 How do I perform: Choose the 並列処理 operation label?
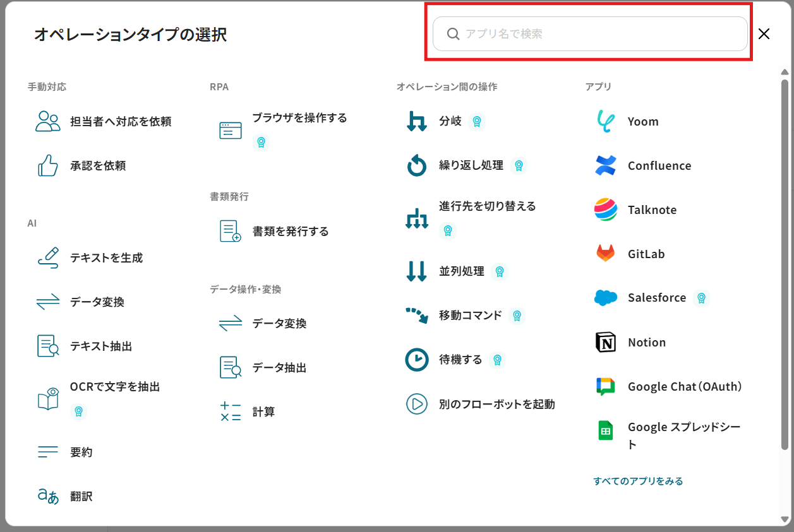(462, 271)
